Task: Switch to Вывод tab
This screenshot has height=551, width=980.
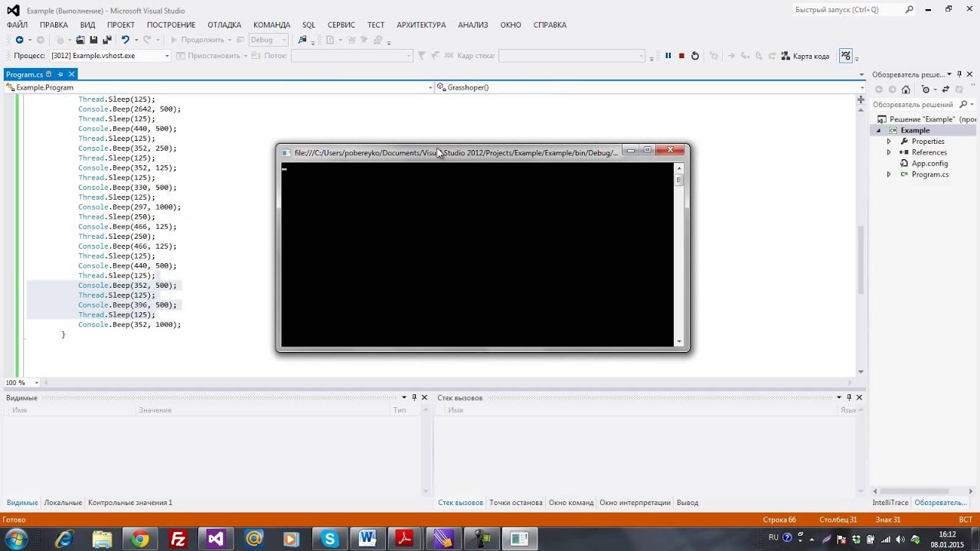Action: point(688,503)
